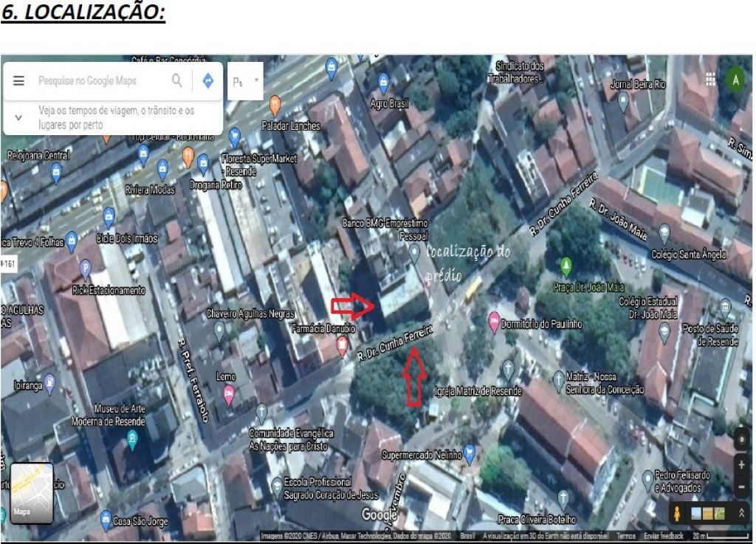Select the Rick Estacionamento parking pin
The height and width of the screenshot is (544, 756).
pos(86,269)
